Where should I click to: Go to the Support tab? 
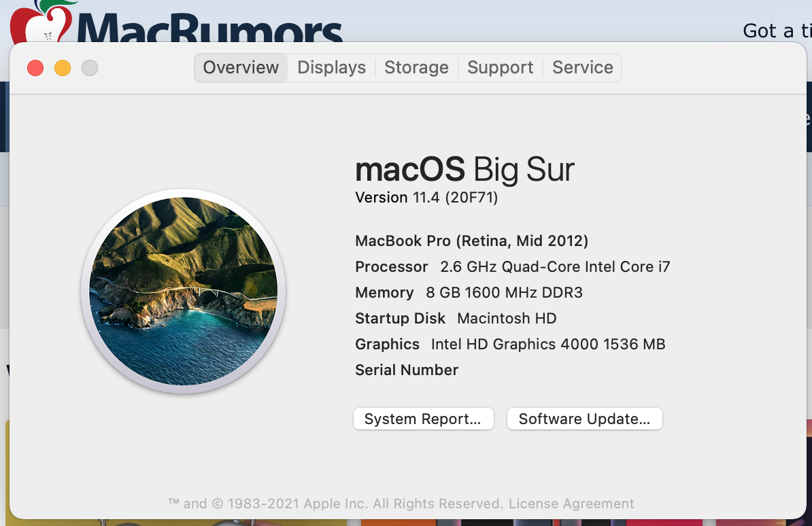[500, 68]
